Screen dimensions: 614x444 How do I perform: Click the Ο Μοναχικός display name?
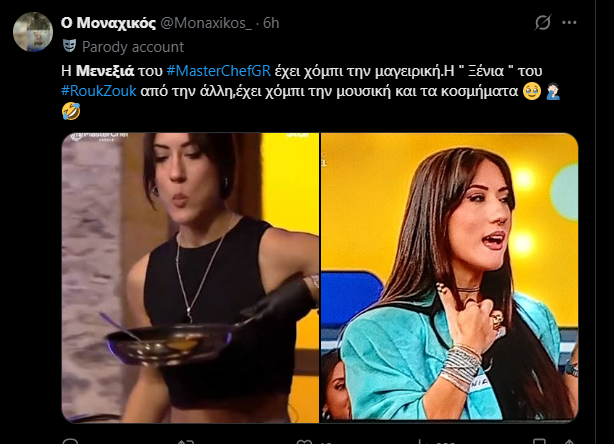point(108,23)
